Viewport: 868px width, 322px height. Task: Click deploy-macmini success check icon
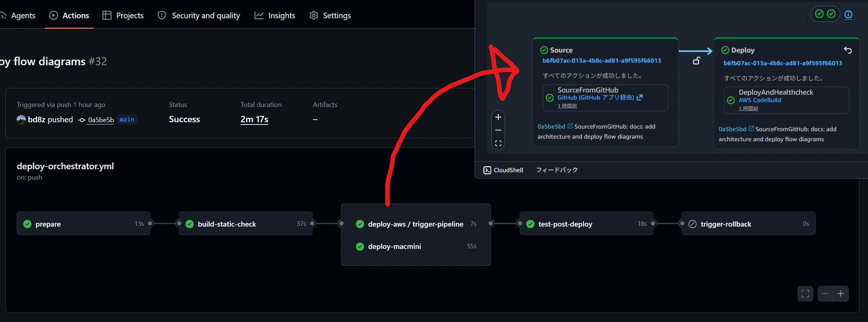(x=360, y=247)
